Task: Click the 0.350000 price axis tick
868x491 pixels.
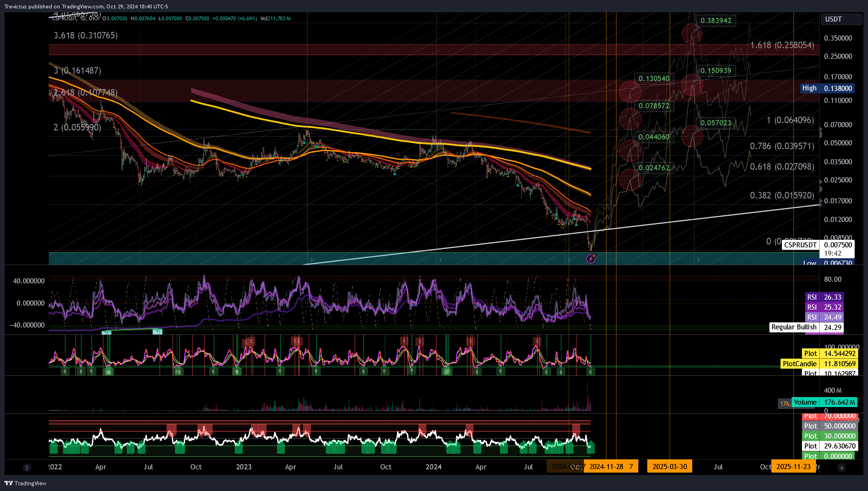Action: (838, 38)
